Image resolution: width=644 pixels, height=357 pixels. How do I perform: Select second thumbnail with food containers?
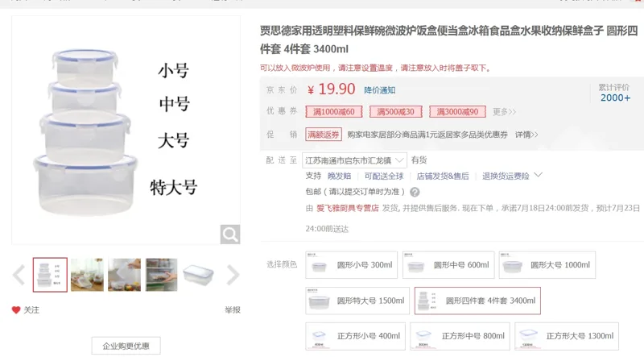(87, 275)
